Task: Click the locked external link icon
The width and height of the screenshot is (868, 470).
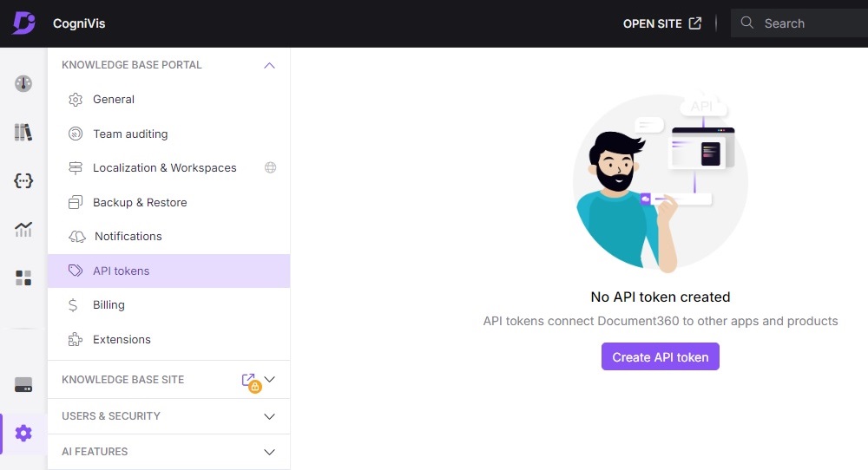Action: tap(250, 381)
